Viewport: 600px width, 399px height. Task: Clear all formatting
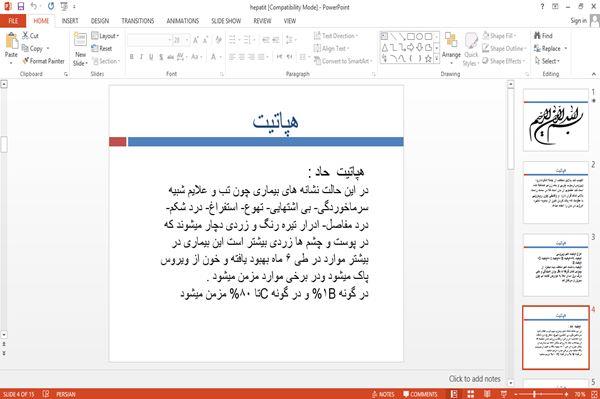(218, 40)
